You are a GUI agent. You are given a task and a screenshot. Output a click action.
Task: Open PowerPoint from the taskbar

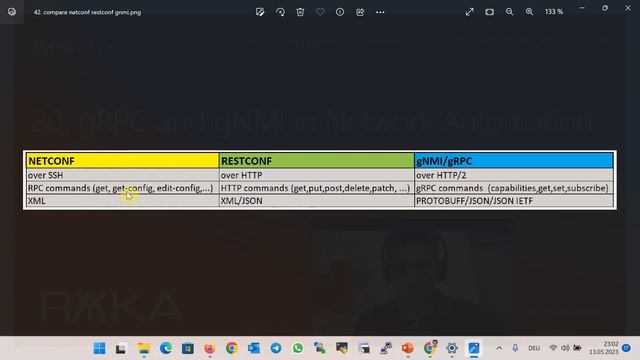(x=407, y=348)
